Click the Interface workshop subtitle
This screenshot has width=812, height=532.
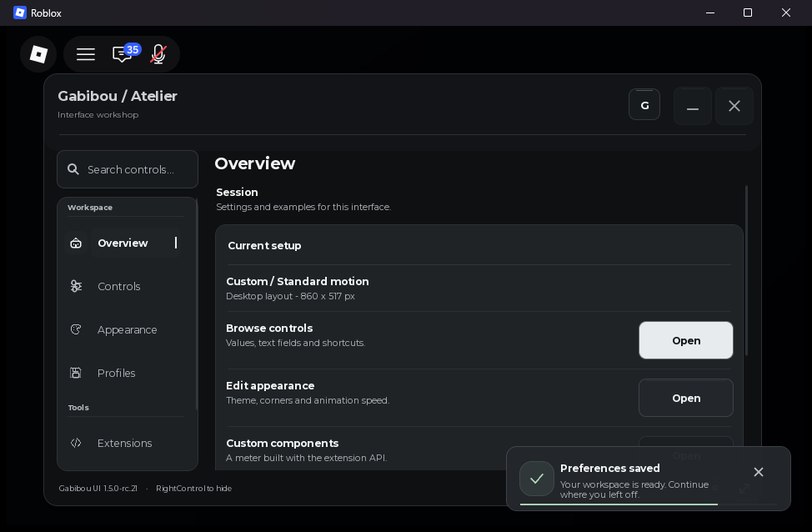pos(98,114)
